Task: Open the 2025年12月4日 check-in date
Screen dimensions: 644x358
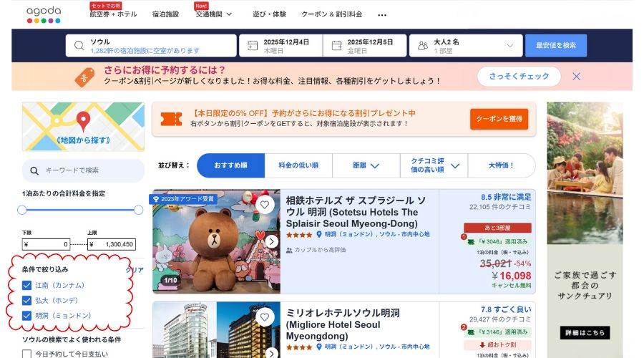Action: coord(281,46)
